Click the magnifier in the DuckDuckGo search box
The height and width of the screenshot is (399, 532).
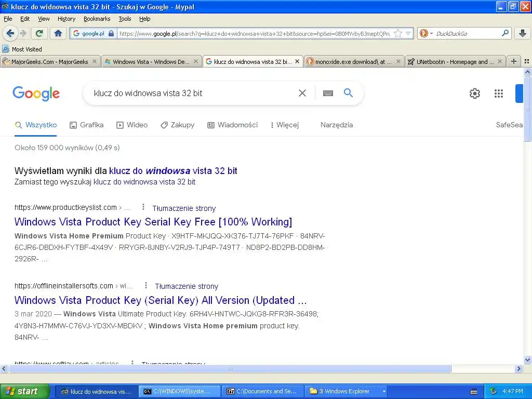pos(505,33)
